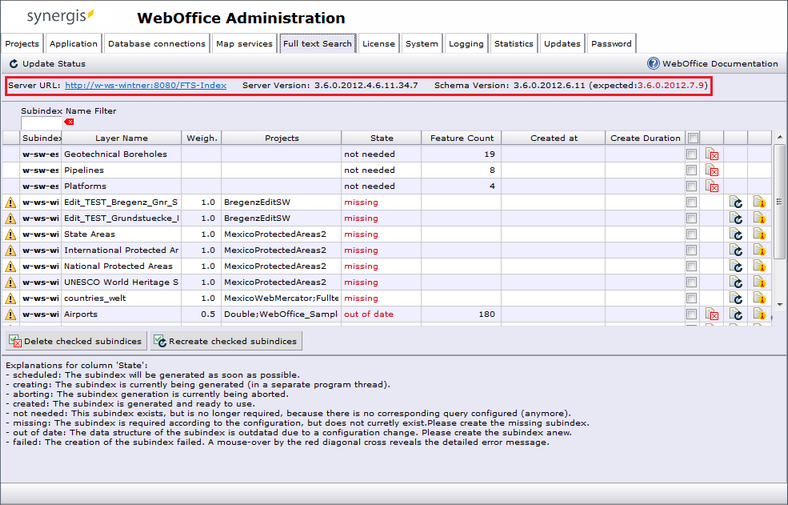Recreate the International Protected Areas subindex
788x505 pixels.
pos(736,250)
